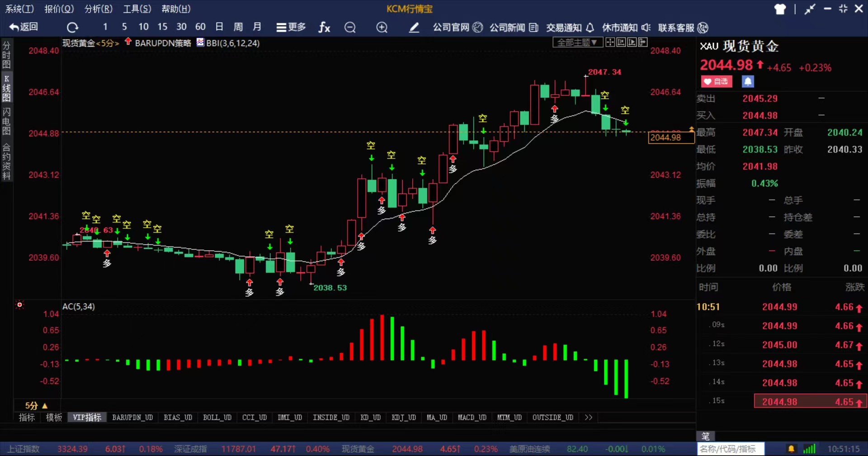Apply the DMI_UD indicator

pos(290,417)
